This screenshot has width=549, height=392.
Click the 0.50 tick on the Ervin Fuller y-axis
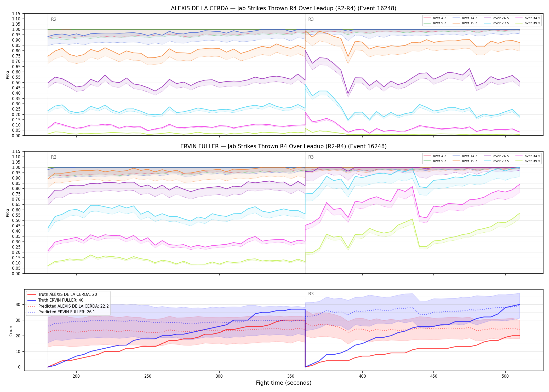[16, 221]
